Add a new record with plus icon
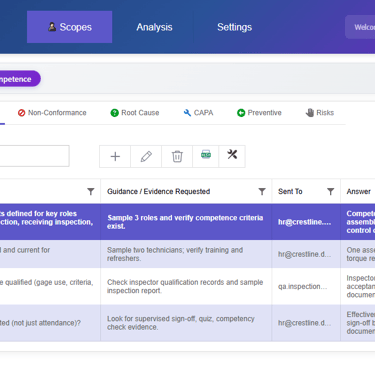This screenshot has width=375, height=366. point(115,156)
